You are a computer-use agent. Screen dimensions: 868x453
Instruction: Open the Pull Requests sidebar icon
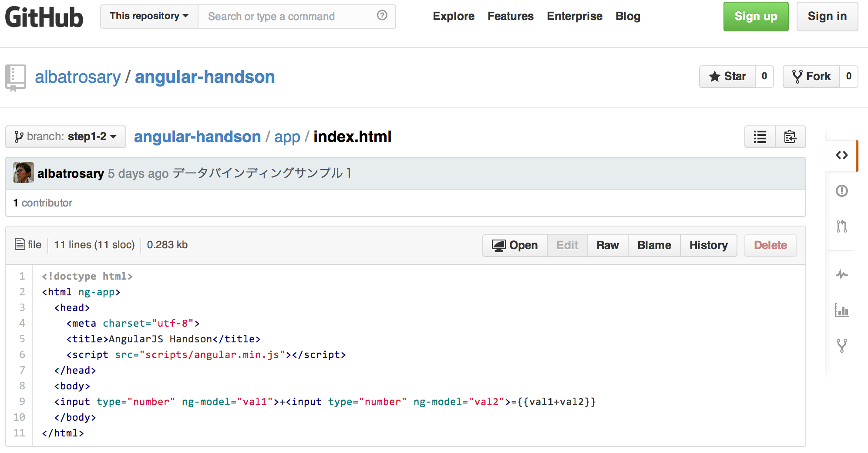point(842,226)
